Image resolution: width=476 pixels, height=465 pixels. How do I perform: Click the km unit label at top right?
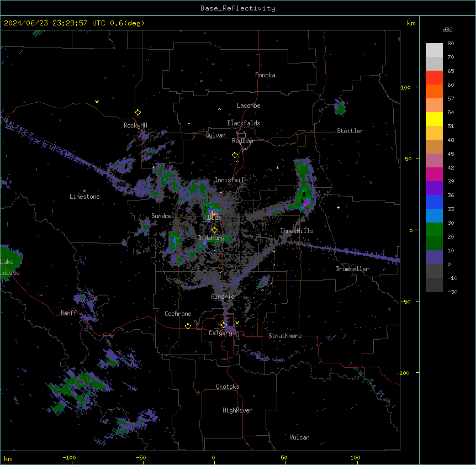411,23
